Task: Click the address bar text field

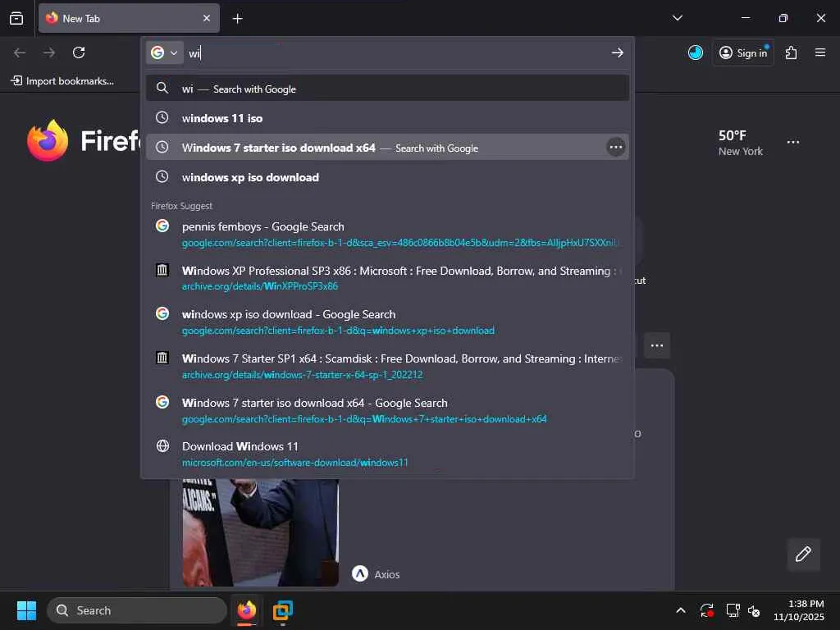Action: point(396,52)
